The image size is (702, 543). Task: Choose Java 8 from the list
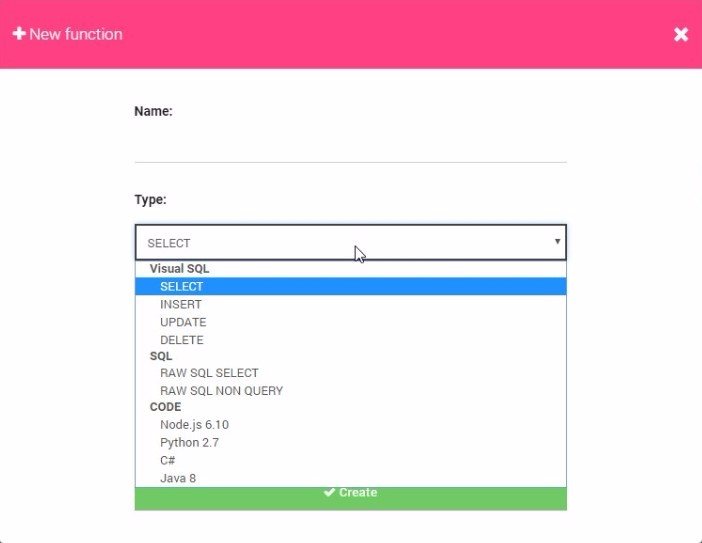click(x=178, y=478)
